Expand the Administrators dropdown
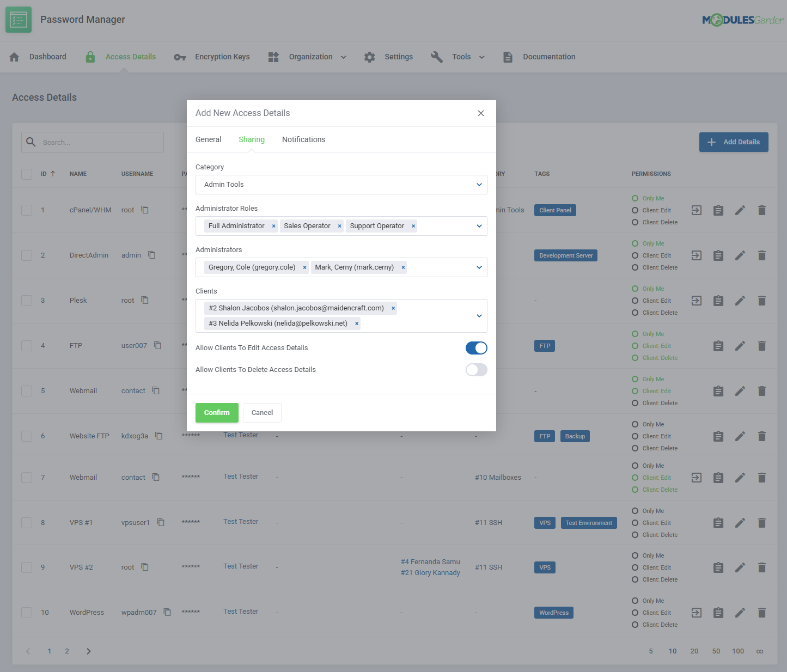This screenshot has width=787, height=672. (x=479, y=267)
